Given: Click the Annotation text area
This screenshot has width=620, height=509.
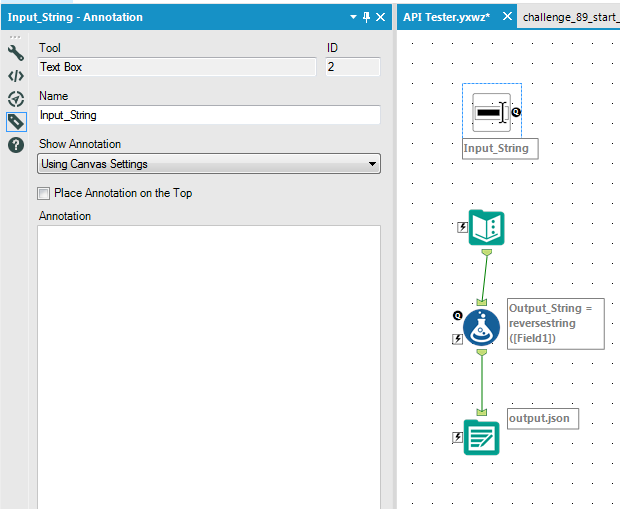Looking at the screenshot, I should tap(209, 367).
